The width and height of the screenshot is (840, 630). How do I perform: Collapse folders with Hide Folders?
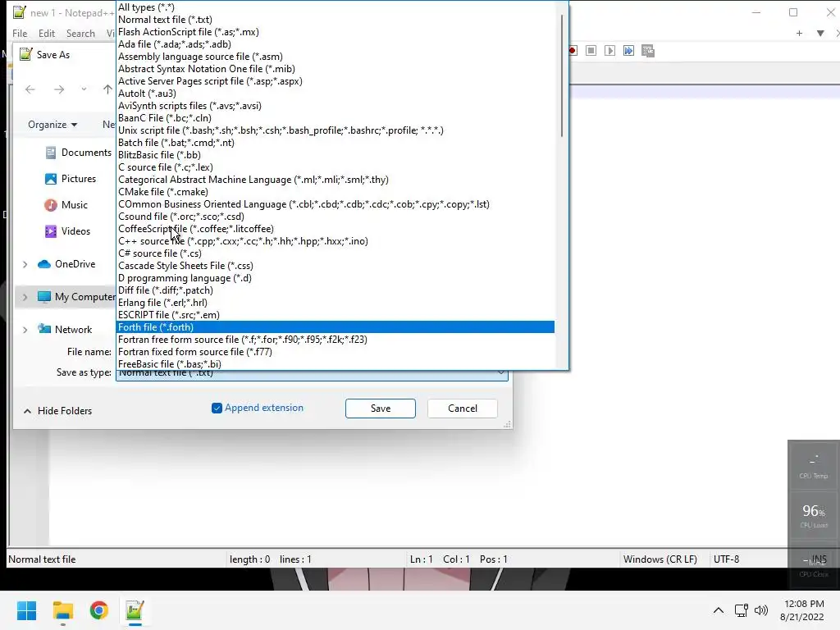point(58,411)
